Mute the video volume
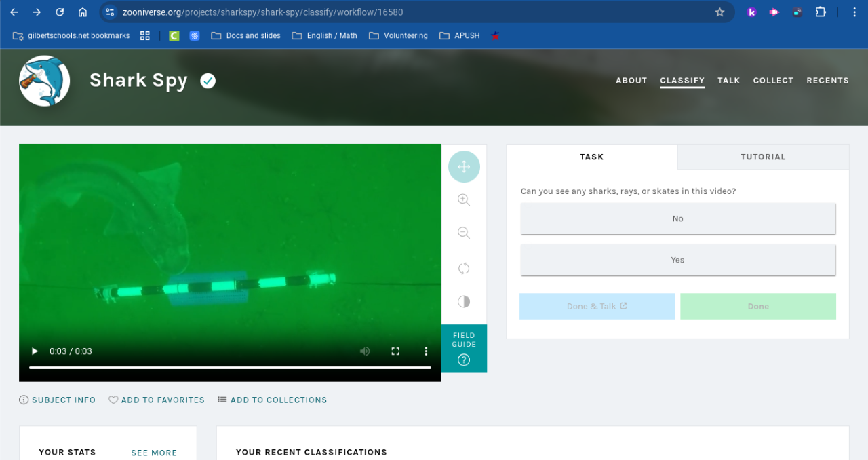 [365, 351]
